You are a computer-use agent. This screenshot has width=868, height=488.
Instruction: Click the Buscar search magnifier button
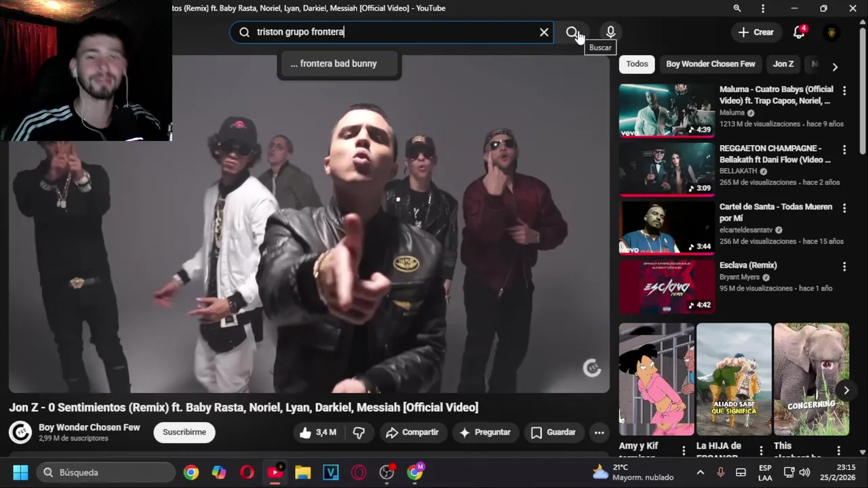[x=573, y=32]
